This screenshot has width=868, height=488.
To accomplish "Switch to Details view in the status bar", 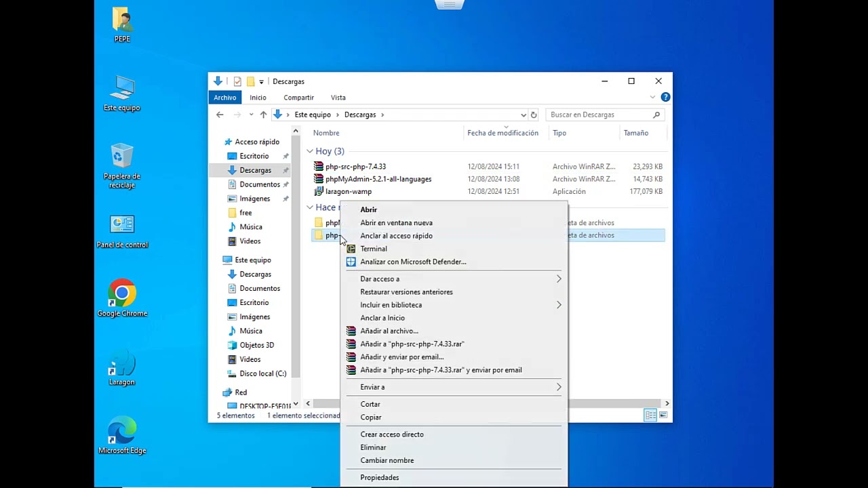I will click(x=650, y=415).
